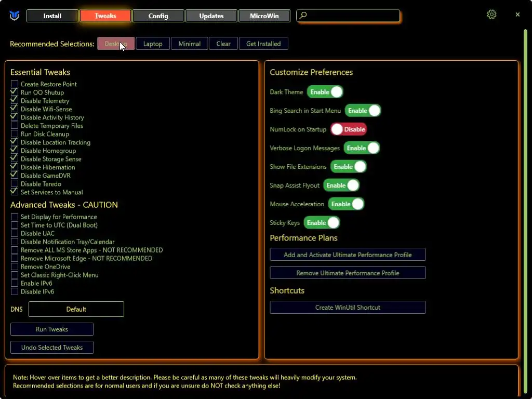Click the WinUtil logo icon

(x=14, y=16)
